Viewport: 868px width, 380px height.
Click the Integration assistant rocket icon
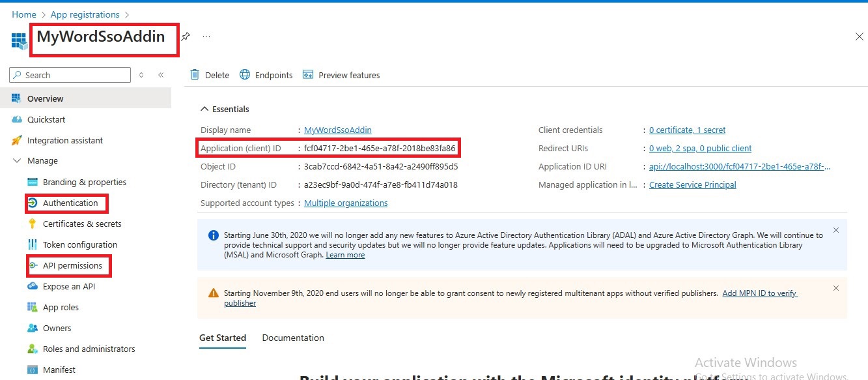pyautogui.click(x=16, y=140)
